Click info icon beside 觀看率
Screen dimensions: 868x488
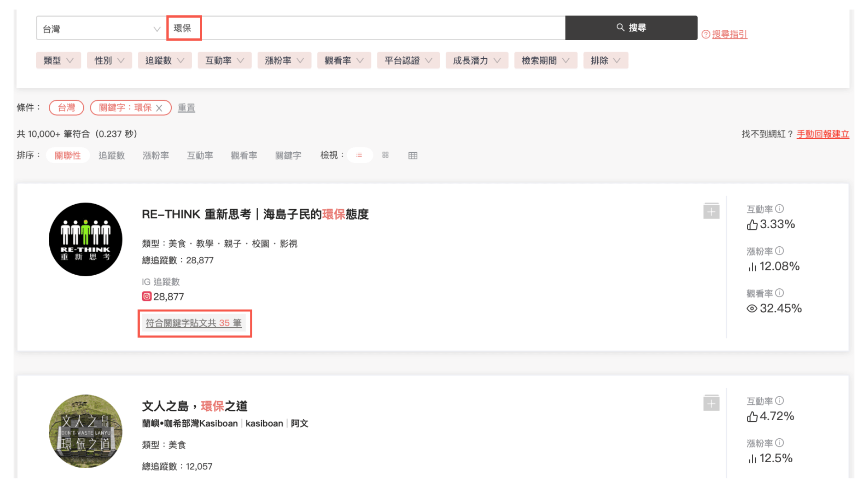point(779,293)
